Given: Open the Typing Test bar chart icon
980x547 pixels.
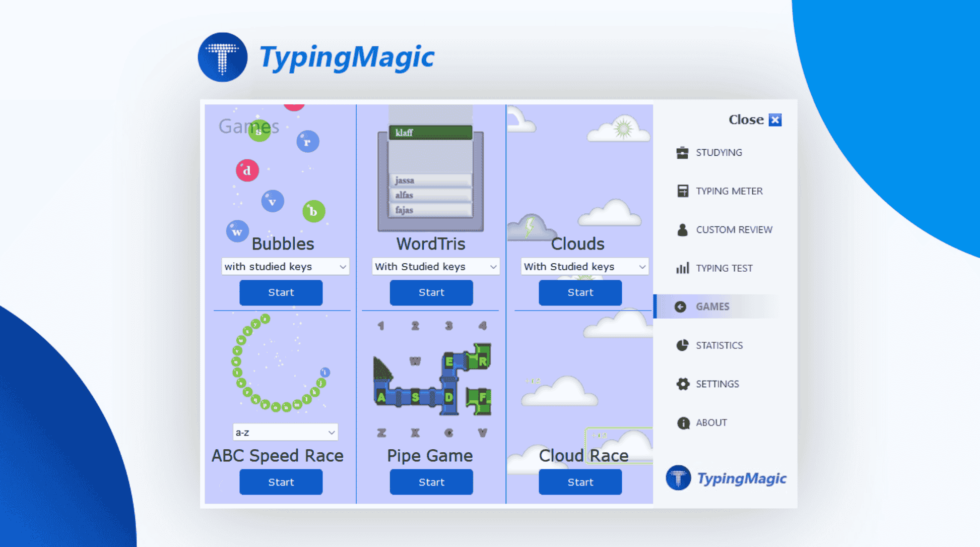Looking at the screenshot, I should tap(683, 268).
